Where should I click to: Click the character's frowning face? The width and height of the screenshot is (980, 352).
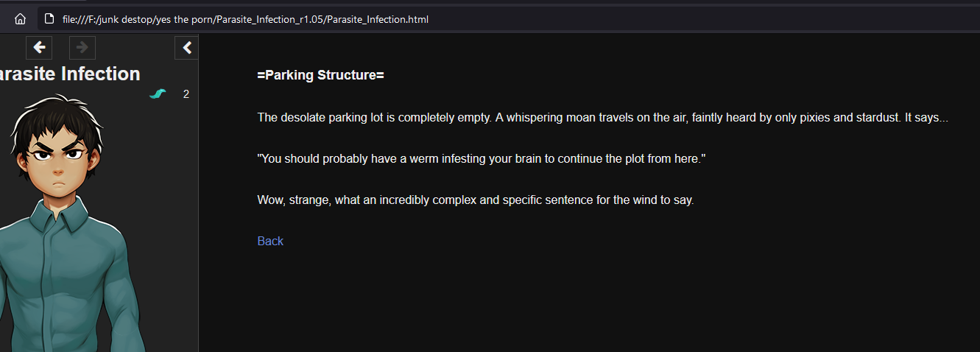pos(59,166)
